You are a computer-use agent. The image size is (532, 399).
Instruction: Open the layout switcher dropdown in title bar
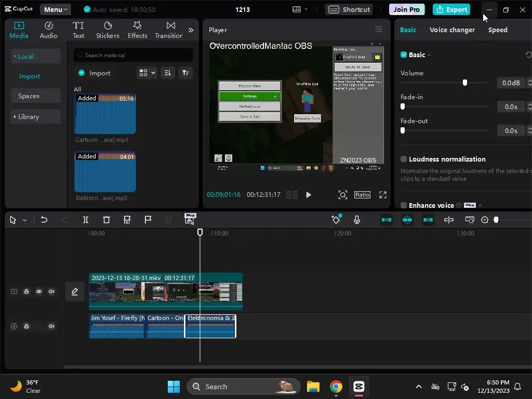(x=300, y=9)
